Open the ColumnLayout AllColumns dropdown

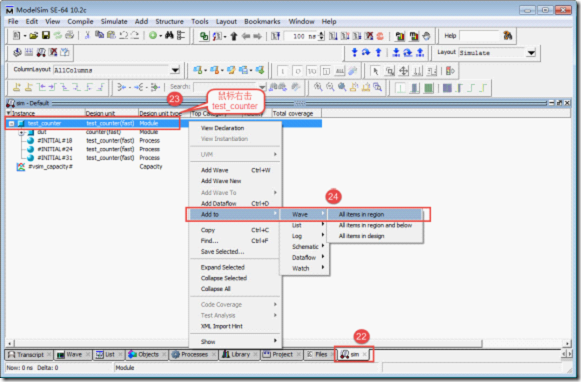click(175, 70)
